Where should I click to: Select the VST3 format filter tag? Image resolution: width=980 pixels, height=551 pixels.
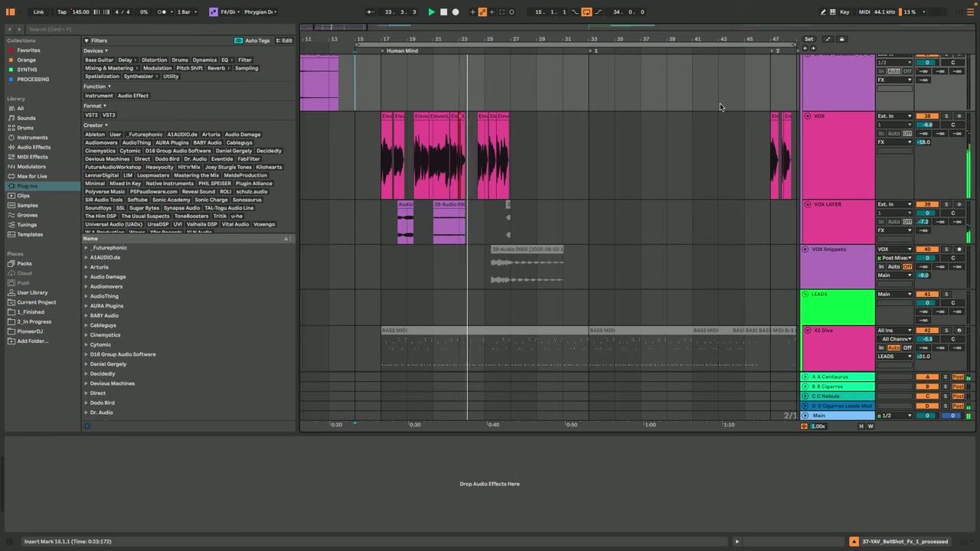point(109,115)
